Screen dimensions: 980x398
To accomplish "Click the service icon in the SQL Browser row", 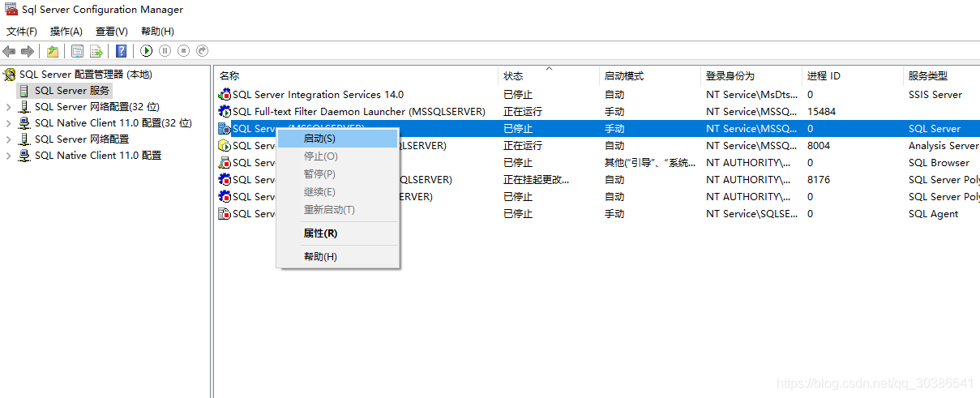I will 225,163.
